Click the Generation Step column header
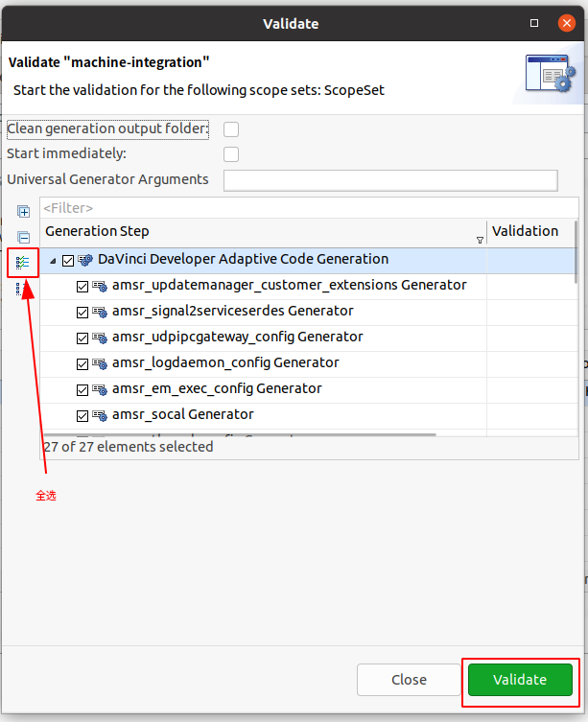Screen dimensions: 588x722 coord(263,232)
